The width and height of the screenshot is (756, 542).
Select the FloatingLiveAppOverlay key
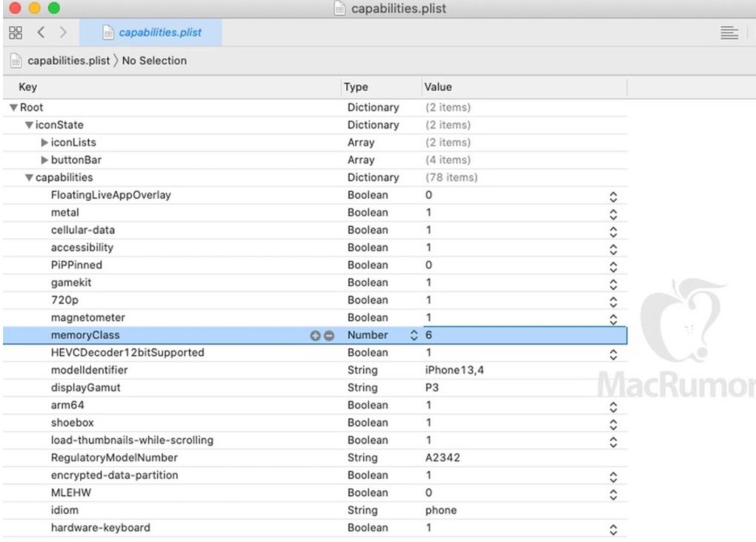(x=111, y=195)
